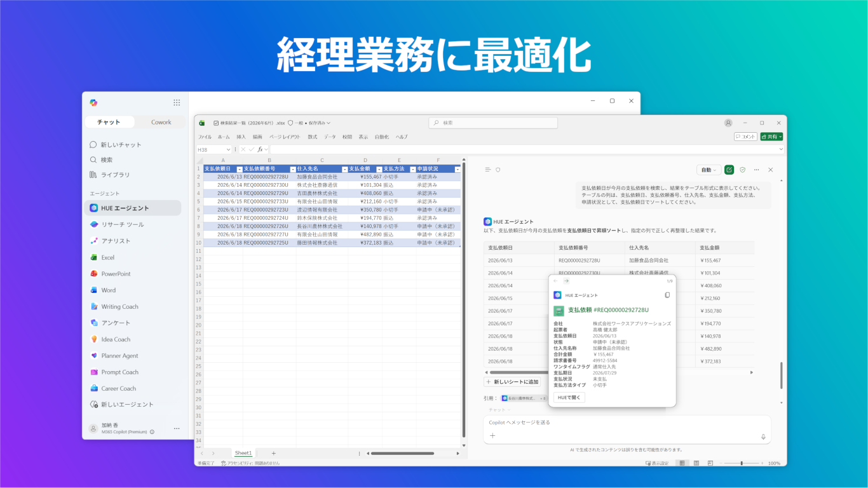Open the 支払依頼日 column filter dropdown
Image resolution: width=868 pixels, height=488 pixels.
tap(239, 169)
